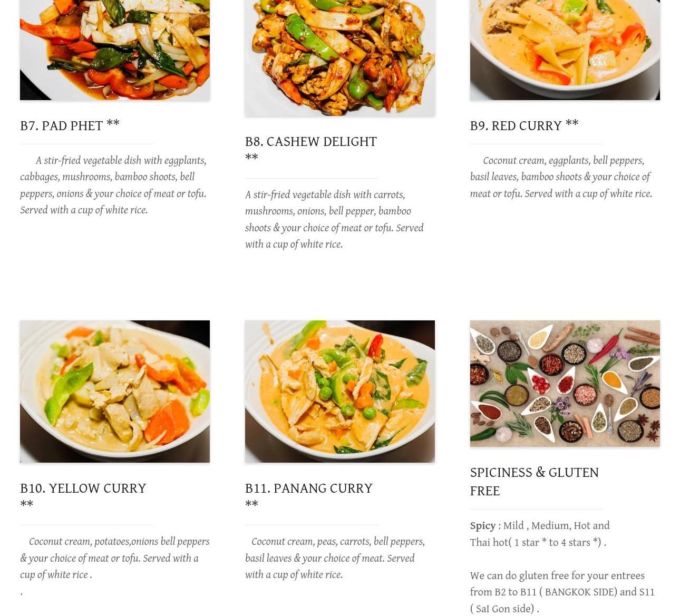This screenshot has width=680, height=616.
Task: Click the Yellow Curry description text
Action: tap(115, 558)
